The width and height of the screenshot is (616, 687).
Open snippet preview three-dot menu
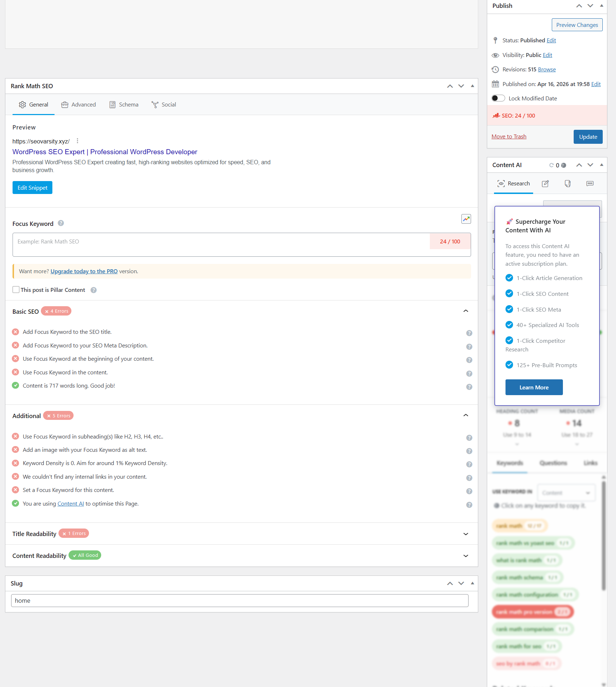coord(77,141)
